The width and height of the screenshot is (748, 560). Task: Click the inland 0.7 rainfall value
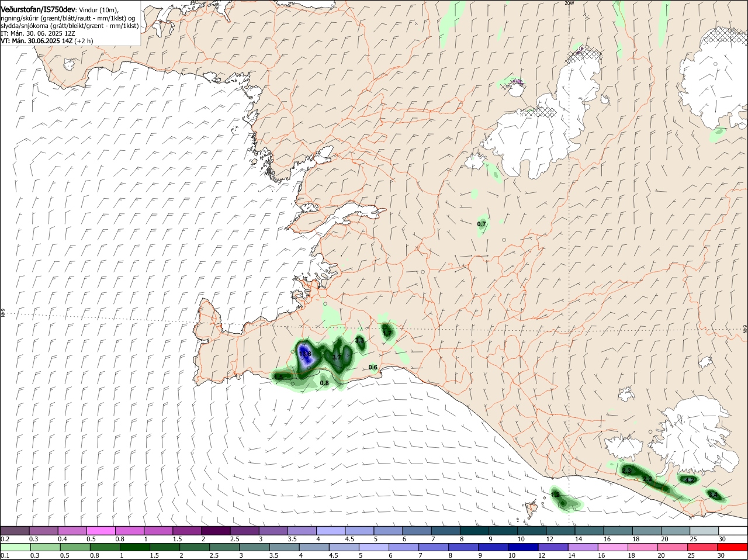[482, 224]
